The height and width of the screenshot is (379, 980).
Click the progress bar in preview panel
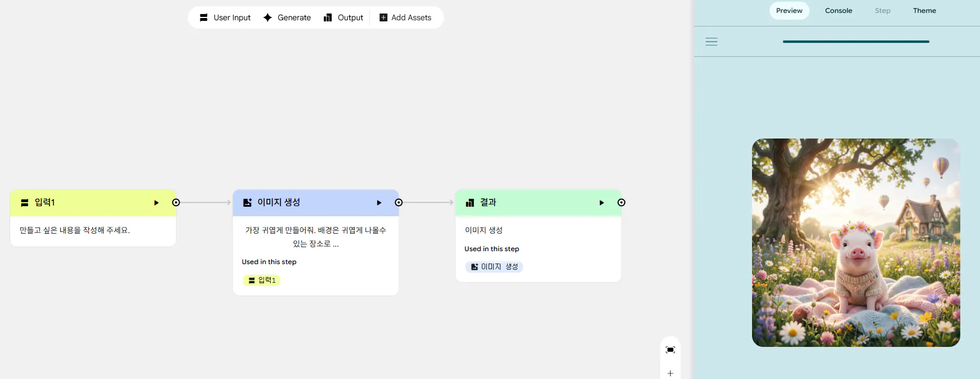click(x=856, y=42)
